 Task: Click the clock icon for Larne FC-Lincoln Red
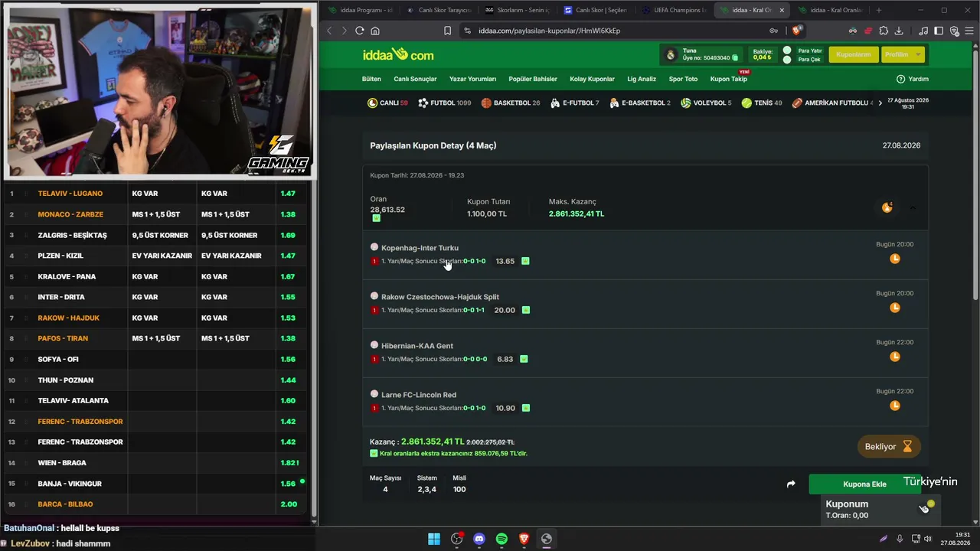(894, 406)
